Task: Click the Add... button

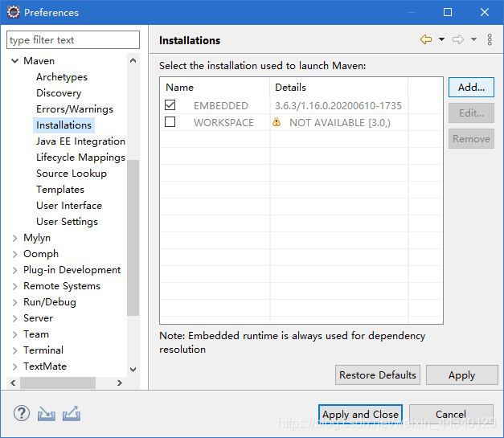Action: pyautogui.click(x=471, y=87)
